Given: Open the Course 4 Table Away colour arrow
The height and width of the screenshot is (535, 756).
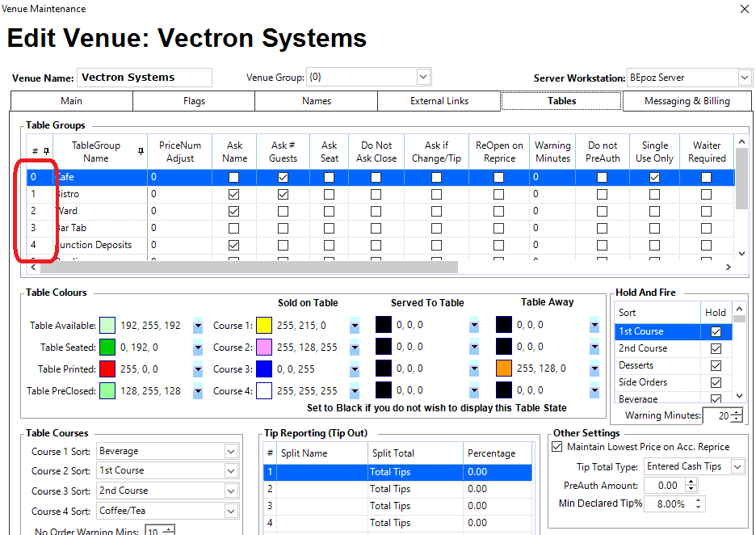Looking at the screenshot, I should point(594,390).
